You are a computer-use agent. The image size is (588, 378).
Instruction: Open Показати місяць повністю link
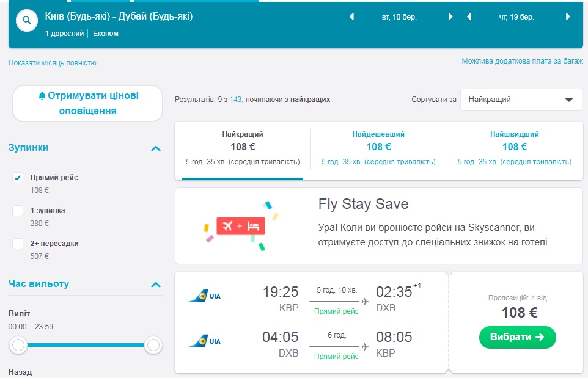point(53,63)
